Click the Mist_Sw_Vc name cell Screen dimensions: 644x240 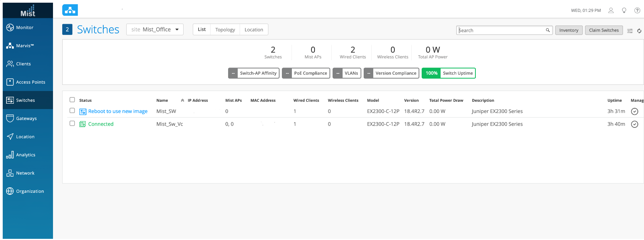click(x=170, y=124)
